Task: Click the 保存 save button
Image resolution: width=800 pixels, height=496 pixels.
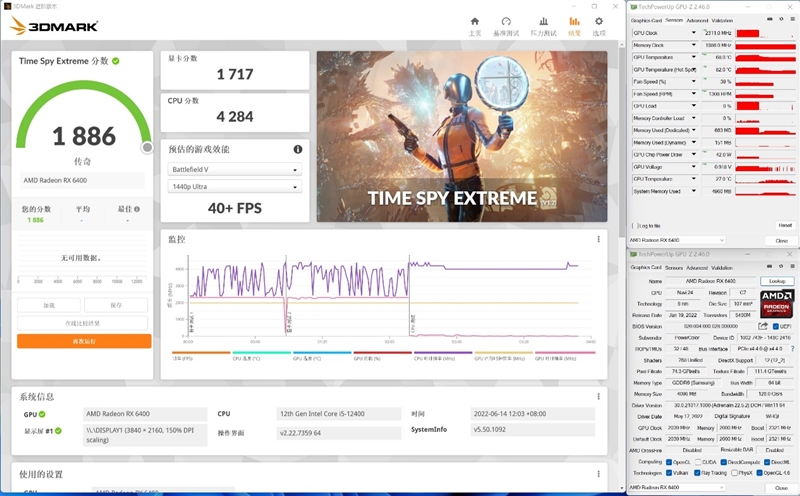Action: coord(116,305)
